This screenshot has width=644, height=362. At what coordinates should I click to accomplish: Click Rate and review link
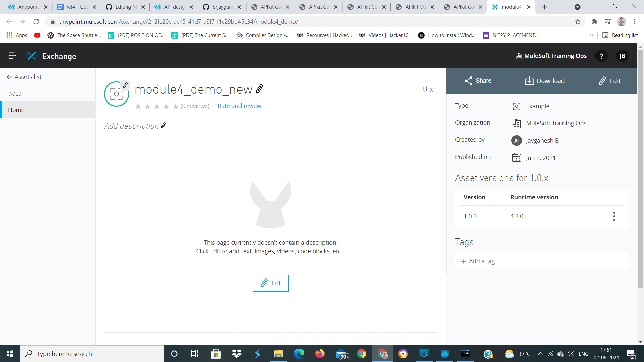tap(239, 106)
